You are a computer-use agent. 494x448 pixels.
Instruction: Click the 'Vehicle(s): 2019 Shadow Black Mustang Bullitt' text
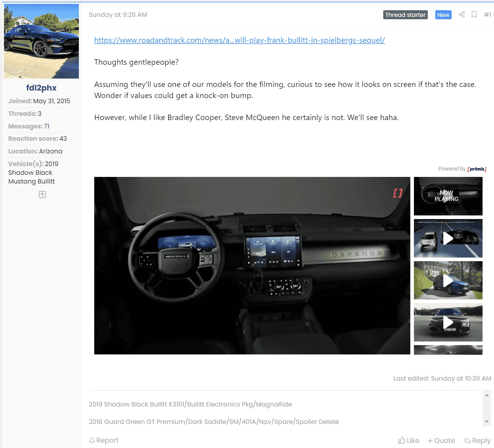point(33,173)
